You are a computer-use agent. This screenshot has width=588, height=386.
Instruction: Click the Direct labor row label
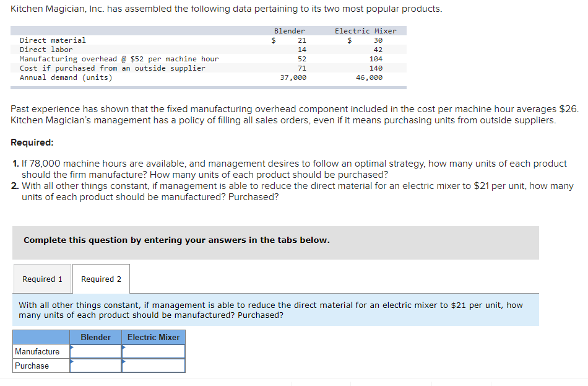click(46, 50)
